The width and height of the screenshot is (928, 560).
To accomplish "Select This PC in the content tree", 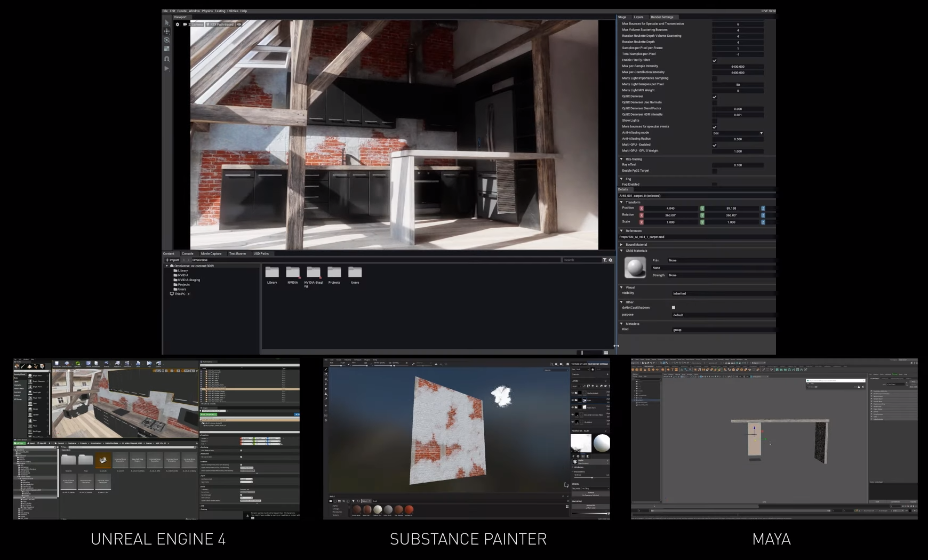I will tap(178, 294).
